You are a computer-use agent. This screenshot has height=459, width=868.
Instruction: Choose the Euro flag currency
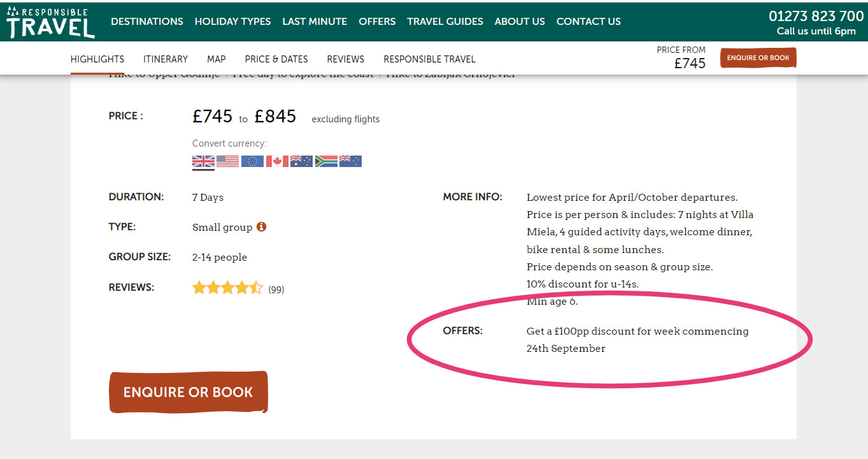(x=252, y=161)
